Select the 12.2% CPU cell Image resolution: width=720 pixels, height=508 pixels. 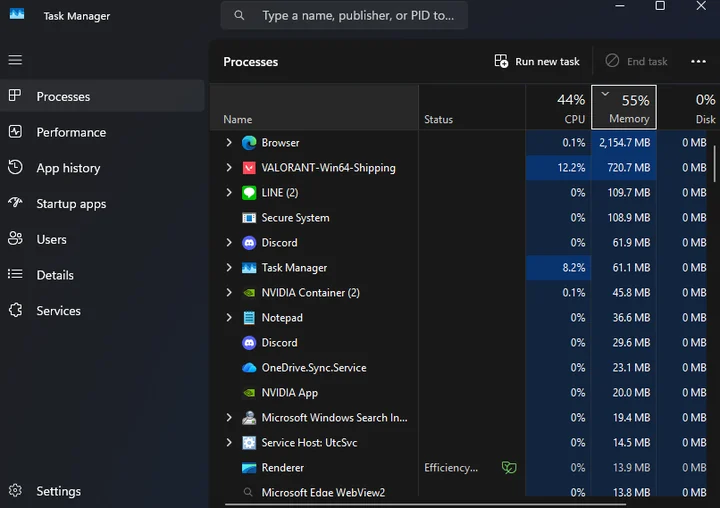pos(558,168)
